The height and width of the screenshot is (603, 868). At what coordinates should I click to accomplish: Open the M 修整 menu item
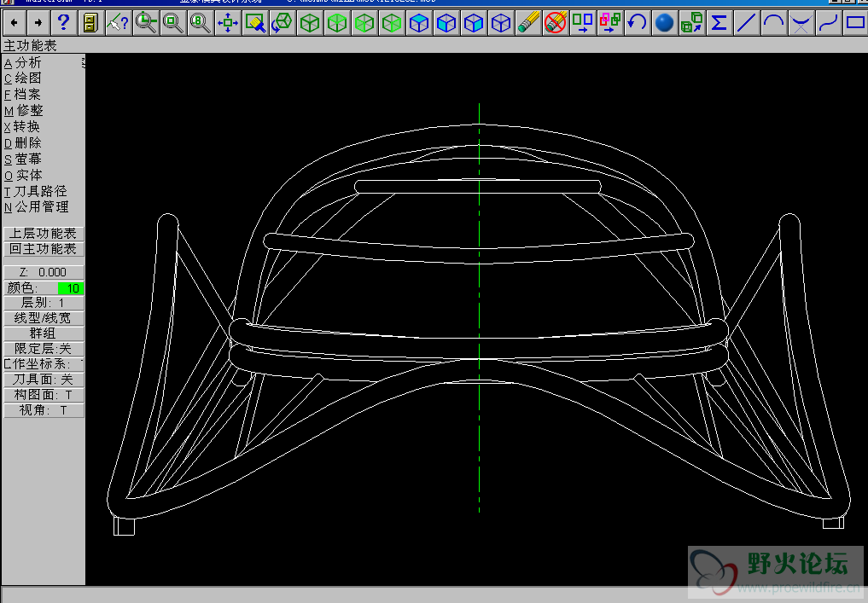pyautogui.click(x=23, y=110)
